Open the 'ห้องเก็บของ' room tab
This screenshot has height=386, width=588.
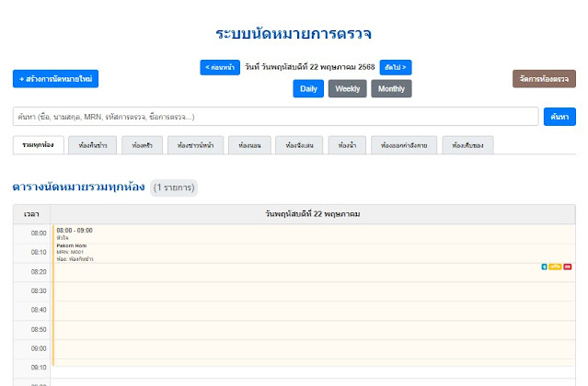coord(468,145)
